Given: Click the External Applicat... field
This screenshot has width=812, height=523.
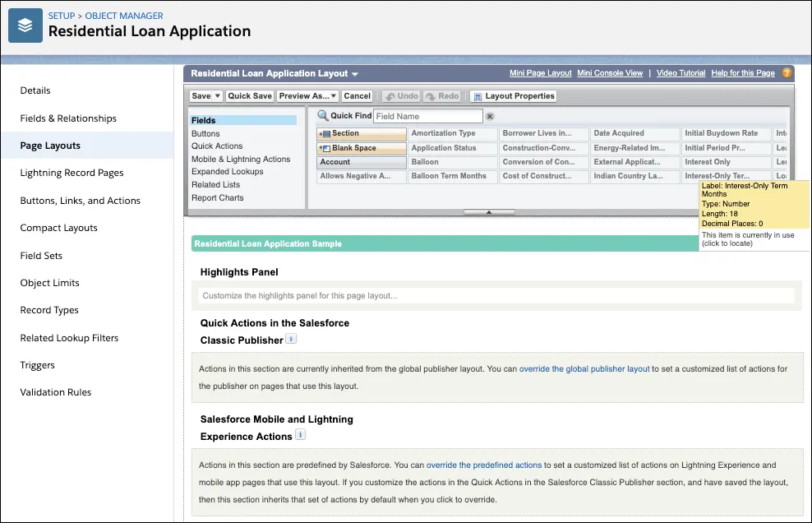Looking at the screenshot, I should click(x=635, y=162).
